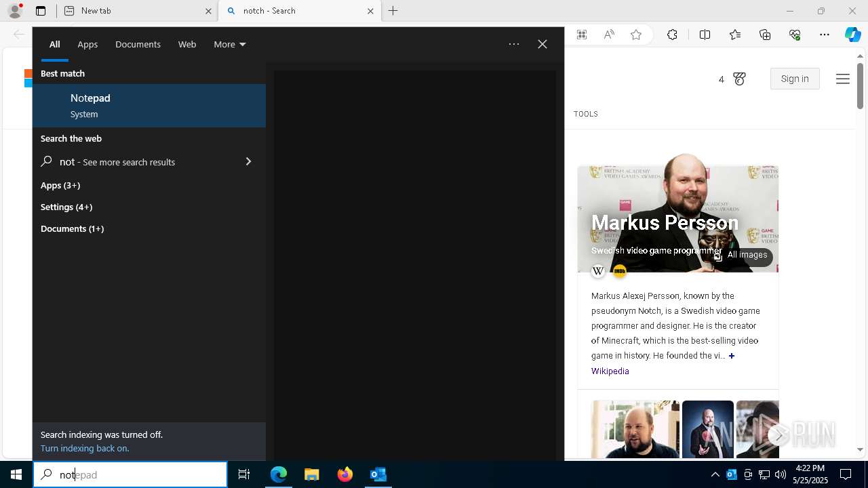Click the page vertical scrollbar thumb
Screen dimensions: 868x488
coord(860,85)
